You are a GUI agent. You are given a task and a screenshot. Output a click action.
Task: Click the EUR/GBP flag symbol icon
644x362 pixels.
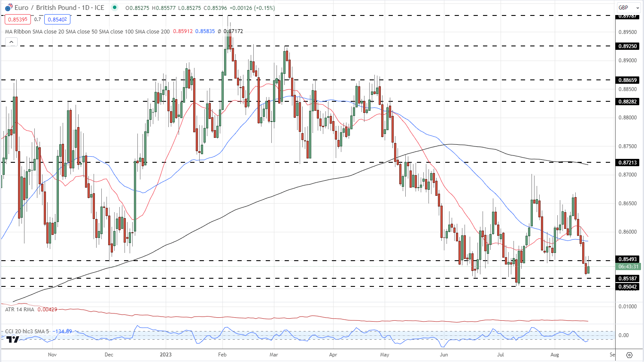(x=9, y=8)
